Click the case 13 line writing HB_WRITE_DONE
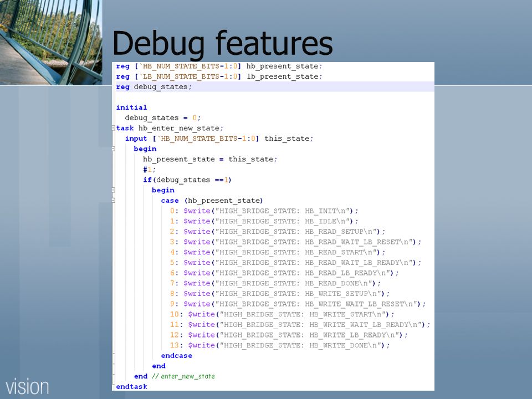The height and width of the screenshot is (399, 532). pyautogui.click(x=280, y=345)
